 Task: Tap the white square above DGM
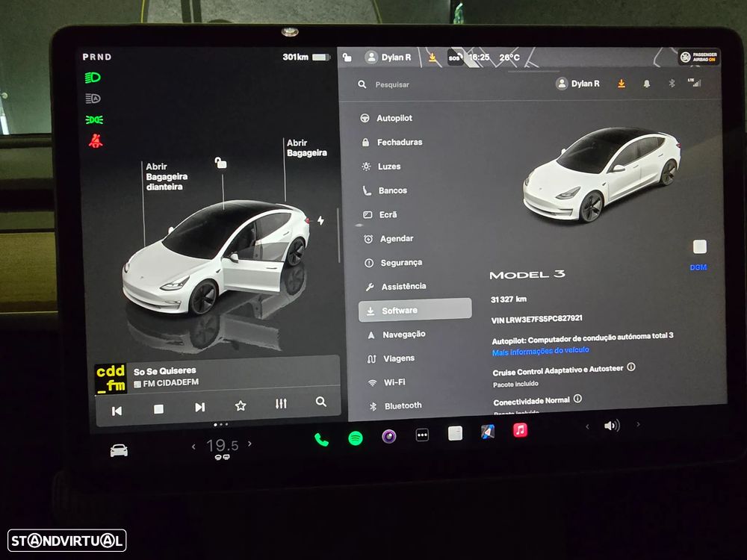click(x=699, y=246)
